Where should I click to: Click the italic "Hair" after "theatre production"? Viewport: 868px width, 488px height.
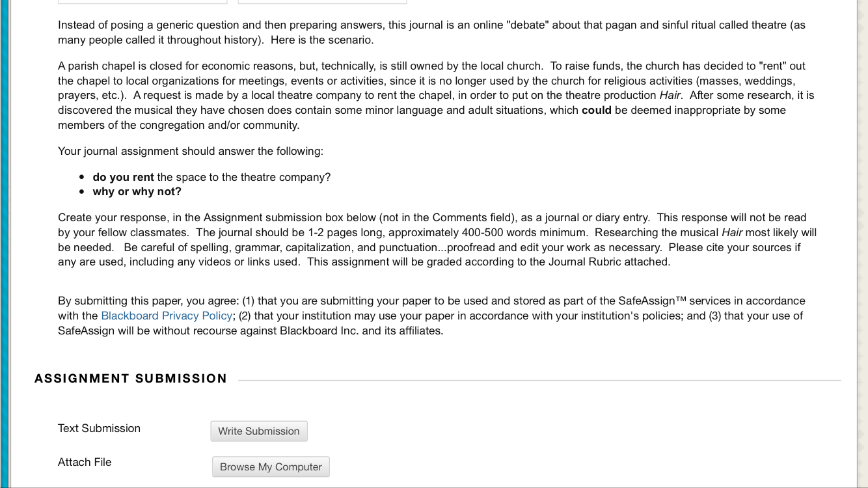(670, 95)
